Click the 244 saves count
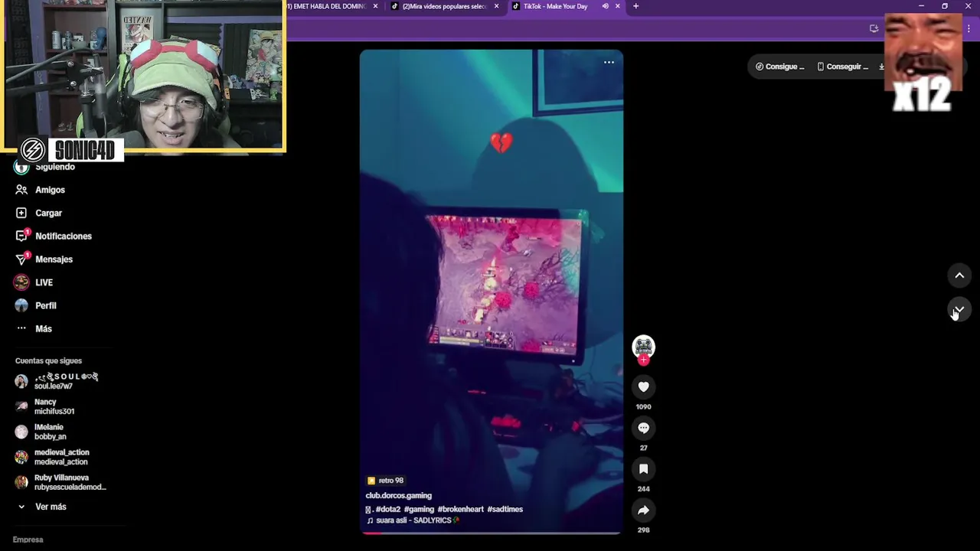 pos(643,489)
